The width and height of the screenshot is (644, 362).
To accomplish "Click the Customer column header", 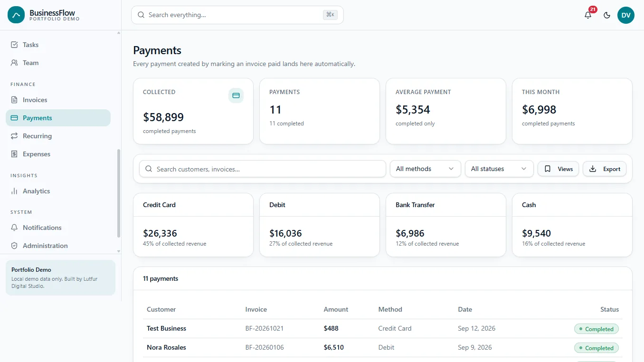I will point(161,309).
